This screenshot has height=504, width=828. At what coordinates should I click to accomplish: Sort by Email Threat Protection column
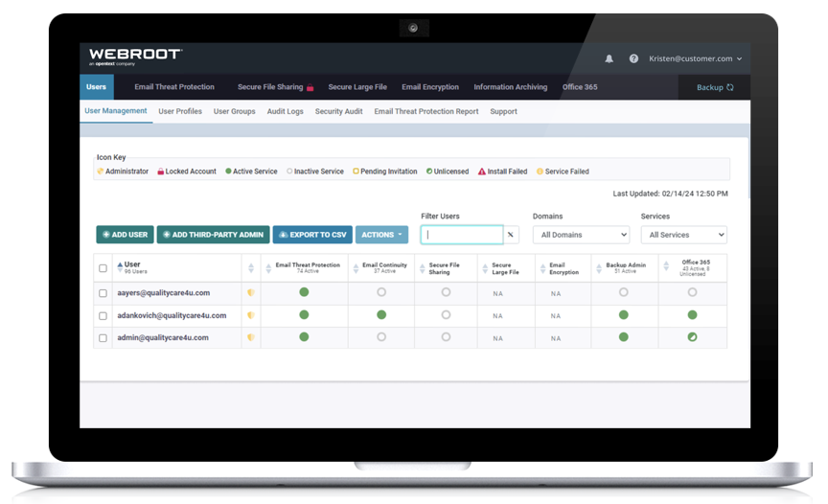click(268, 268)
